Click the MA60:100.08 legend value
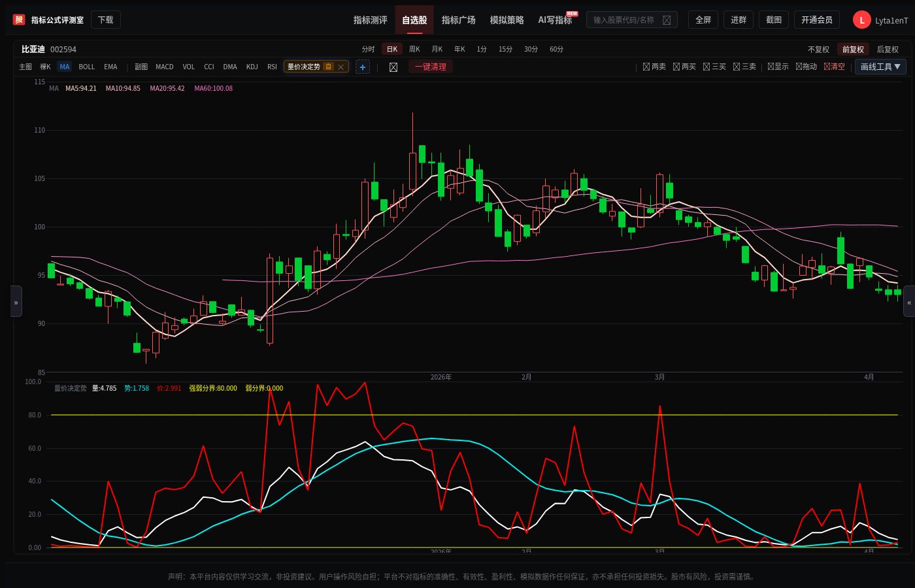 pyautogui.click(x=214, y=89)
